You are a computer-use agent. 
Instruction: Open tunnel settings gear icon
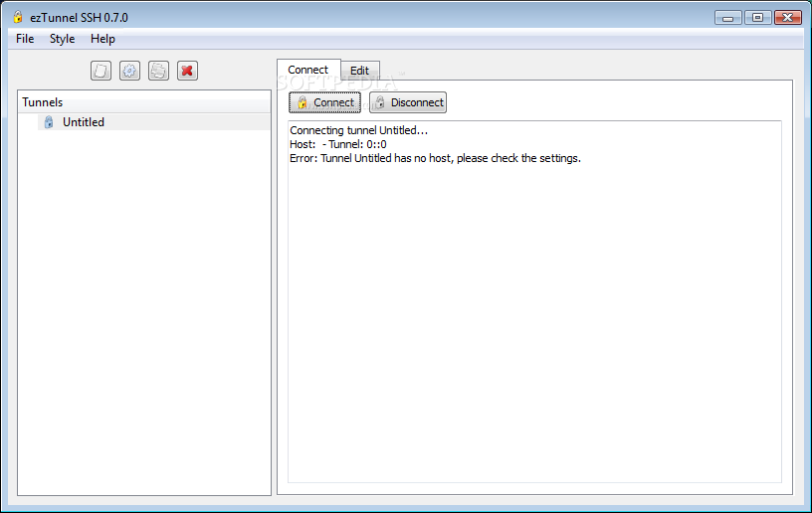pos(129,71)
